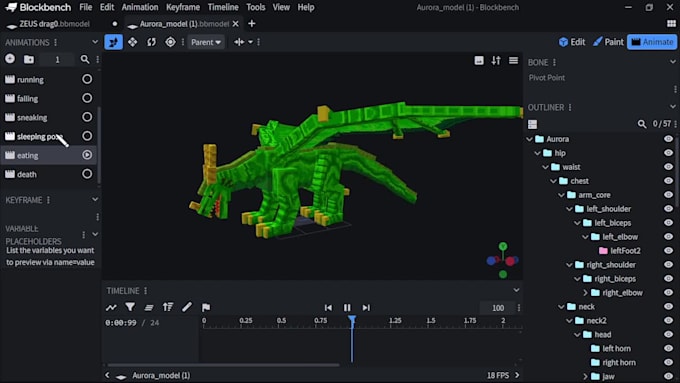Open the Tools menu

click(255, 7)
